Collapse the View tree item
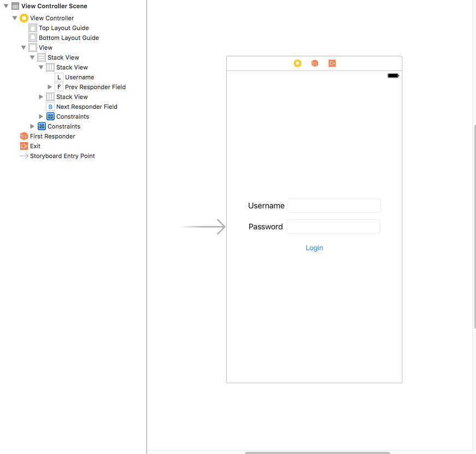The height and width of the screenshot is (454, 476). 23,47
